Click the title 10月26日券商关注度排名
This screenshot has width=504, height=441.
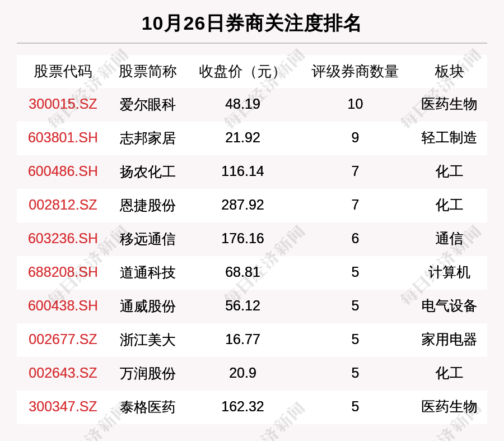click(251, 24)
